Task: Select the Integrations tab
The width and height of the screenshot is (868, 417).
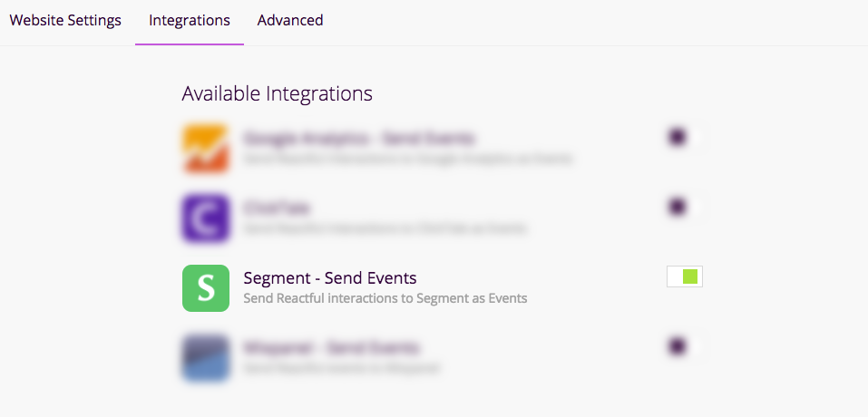Action: 190,20
